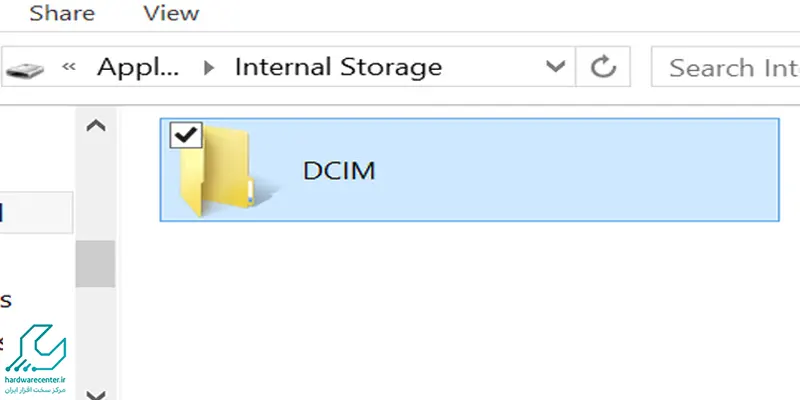800x400 pixels.
Task: Click the navigation pane scrollbar thumb
Action: click(x=95, y=264)
